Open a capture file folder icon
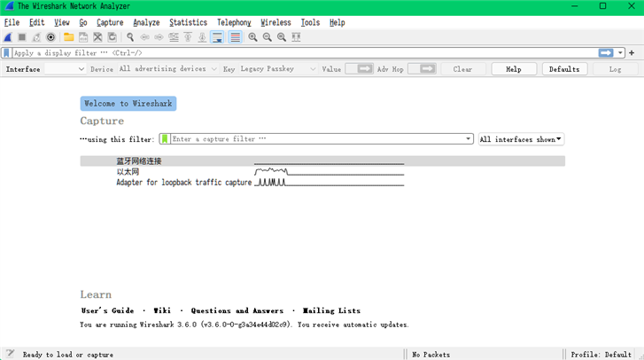The image size is (644, 360). point(68,37)
